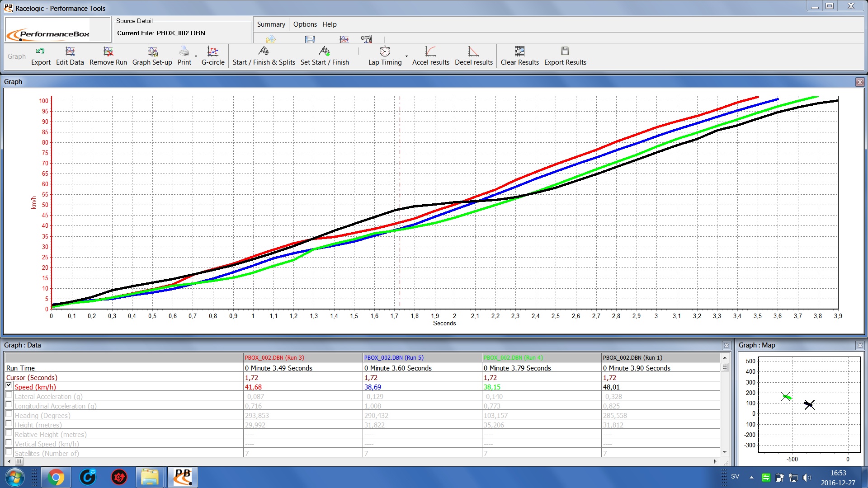Click Clear Results

519,56
